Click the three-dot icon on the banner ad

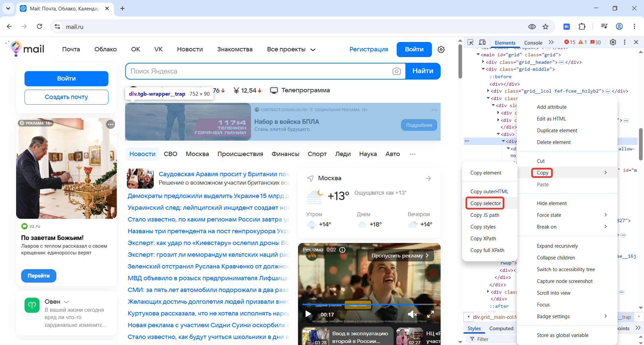point(434,110)
